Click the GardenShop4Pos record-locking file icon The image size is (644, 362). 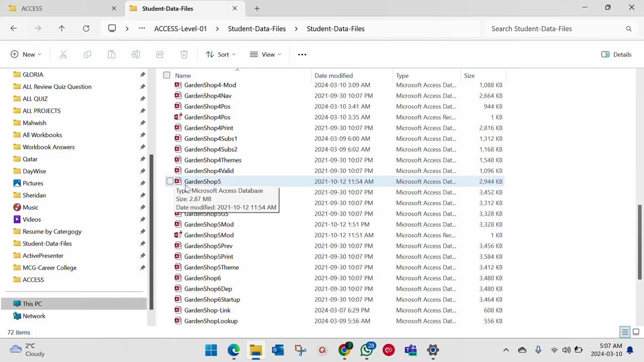pos(178,117)
